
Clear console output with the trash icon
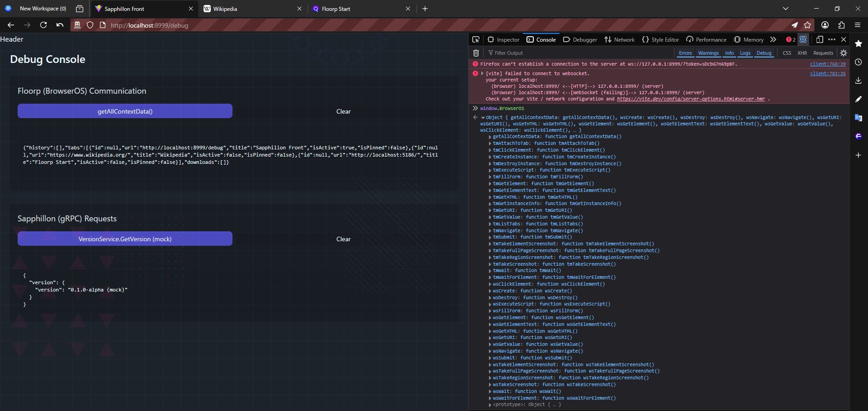(x=476, y=53)
